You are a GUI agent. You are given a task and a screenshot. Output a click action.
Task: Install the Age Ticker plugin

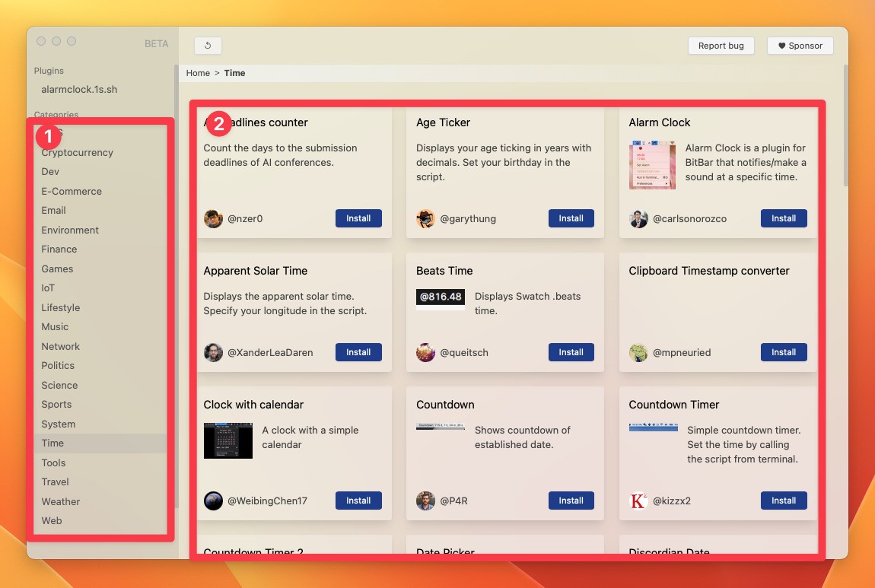571,218
